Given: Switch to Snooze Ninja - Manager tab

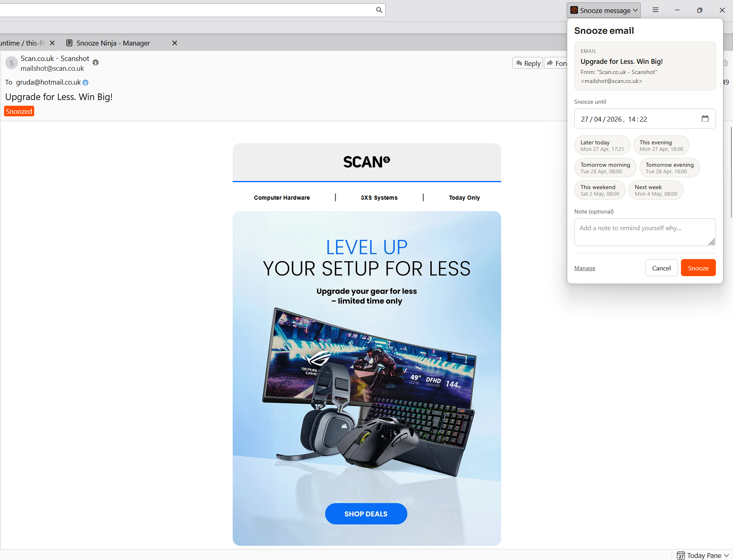Looking at the screenshot, I should [113, 43].
